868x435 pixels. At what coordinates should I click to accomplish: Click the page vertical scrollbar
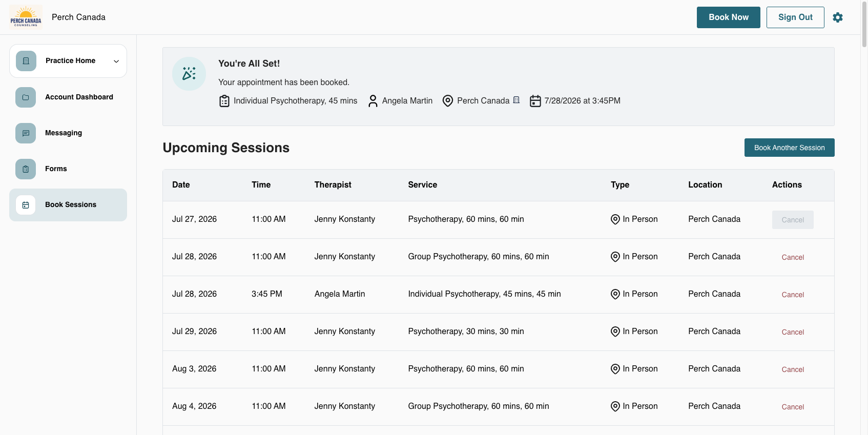pyautogui.click(x=864, y=26)
